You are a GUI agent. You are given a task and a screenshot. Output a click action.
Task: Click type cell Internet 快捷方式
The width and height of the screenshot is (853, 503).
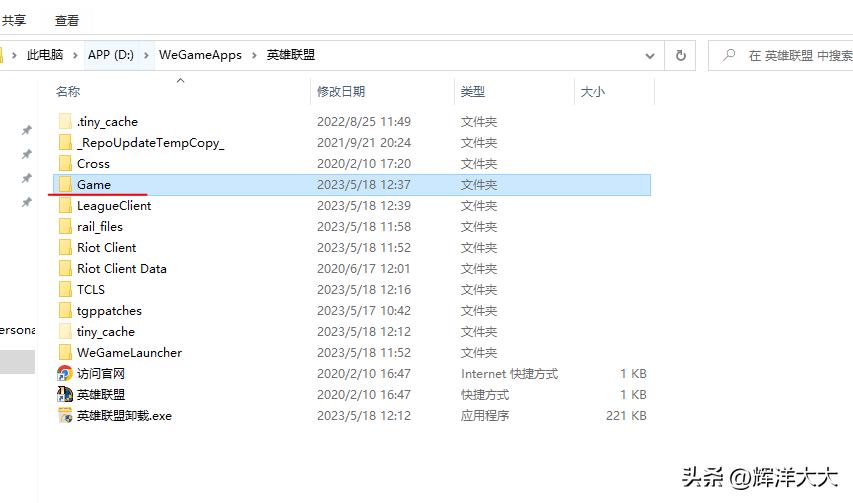tap(509, 374)
